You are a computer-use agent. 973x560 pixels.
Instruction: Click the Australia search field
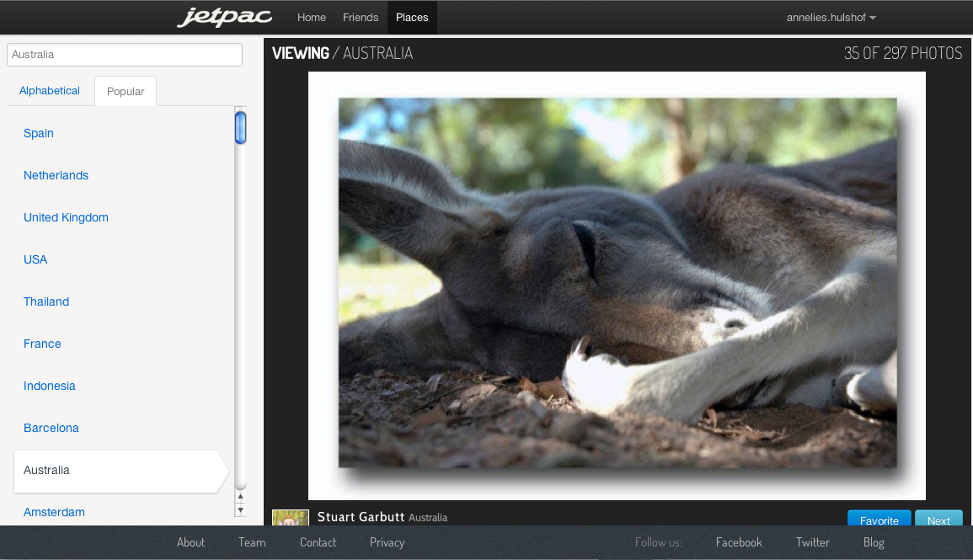[125, 55]
